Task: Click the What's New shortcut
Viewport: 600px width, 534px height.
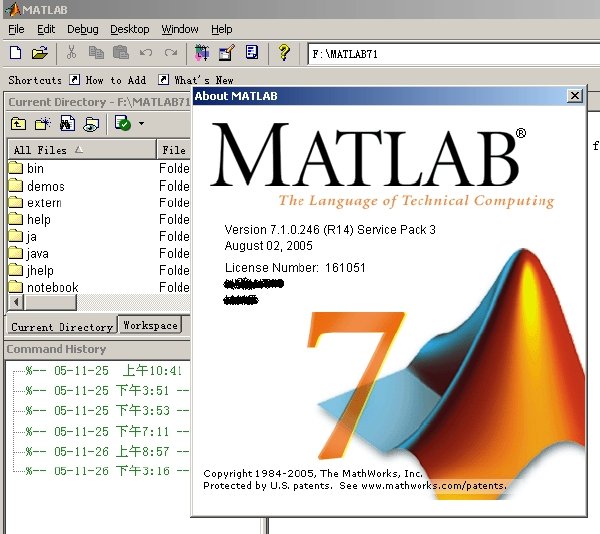Action: tap(196, 80)
